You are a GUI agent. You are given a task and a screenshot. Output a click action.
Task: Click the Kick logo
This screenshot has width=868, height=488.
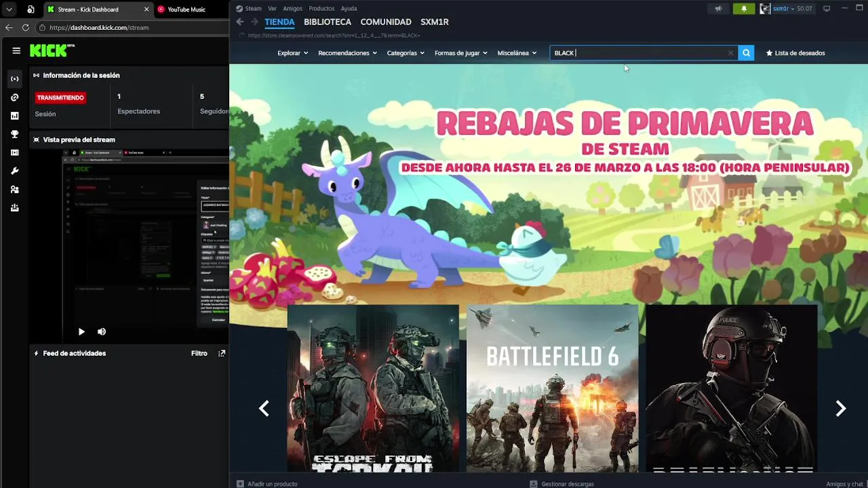[x=52, y=51]
